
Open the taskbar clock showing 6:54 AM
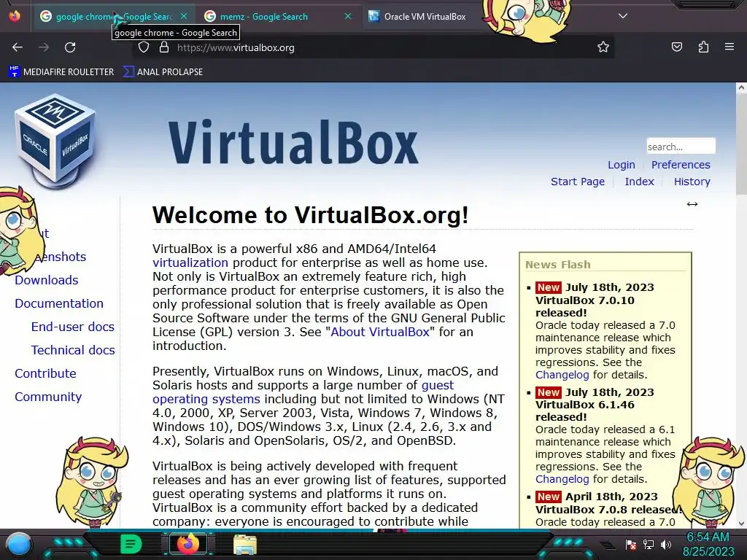click(708, 544)
